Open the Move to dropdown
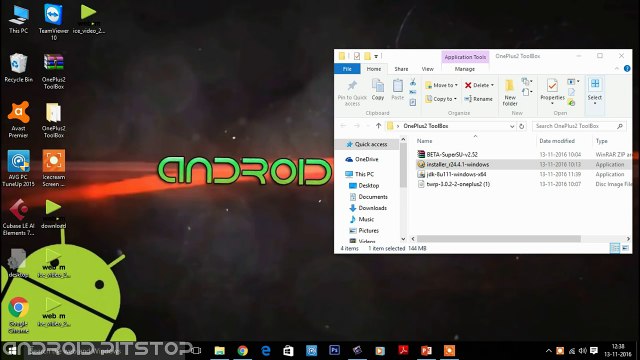The width and height of the screenshot is (640, 360). tap(442, 85)
